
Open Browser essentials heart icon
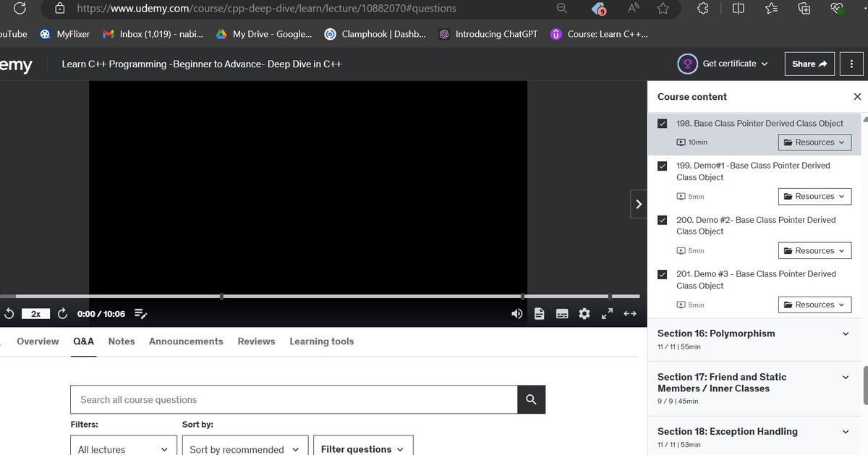point(837,8)
